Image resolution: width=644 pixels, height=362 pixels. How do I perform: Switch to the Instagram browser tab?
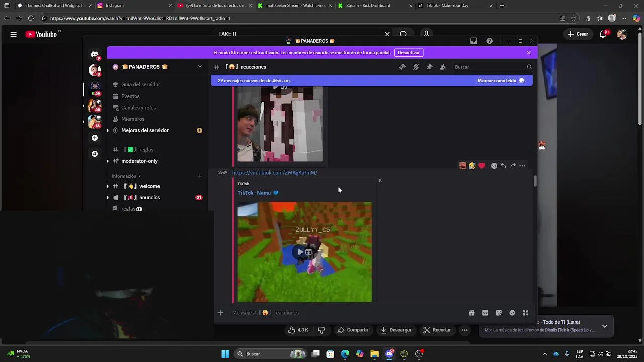click(133, 6)
